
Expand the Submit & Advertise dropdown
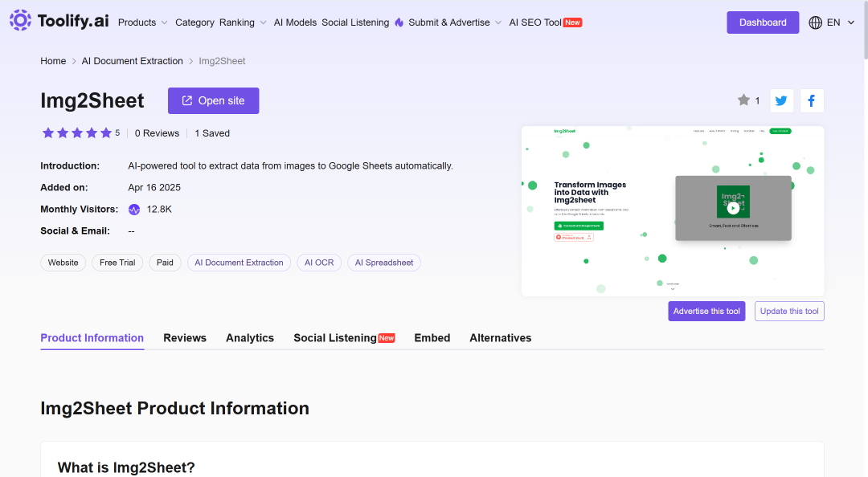click(x=455, y=22)
